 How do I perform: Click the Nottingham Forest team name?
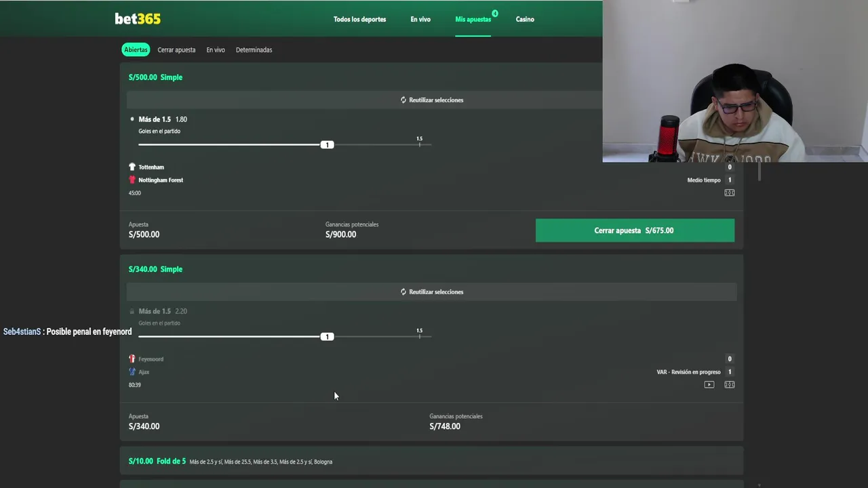pyautogui.click(x=161, y=180)
